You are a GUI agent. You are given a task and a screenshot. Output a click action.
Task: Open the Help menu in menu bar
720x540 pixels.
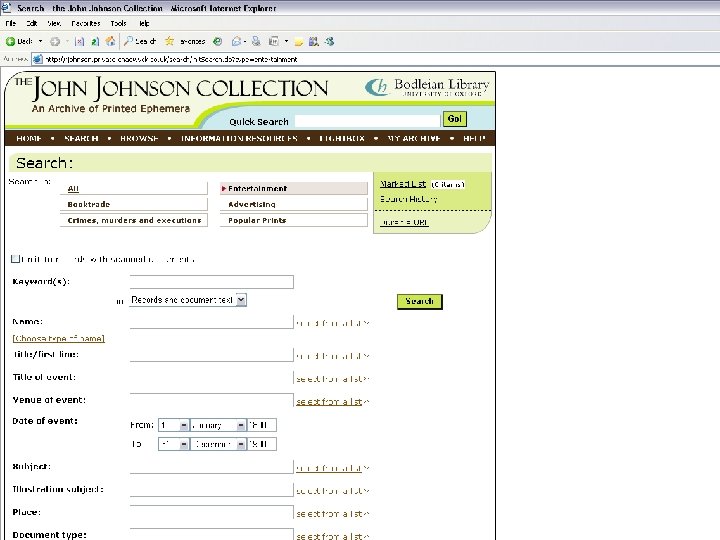tap(144, 23)
